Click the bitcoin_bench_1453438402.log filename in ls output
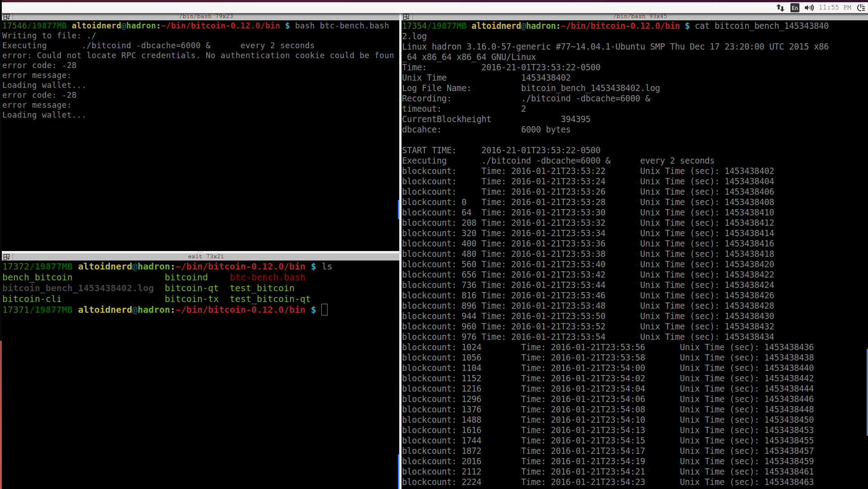Viewport: 868px width, 489px height. (x=78, y=288)
